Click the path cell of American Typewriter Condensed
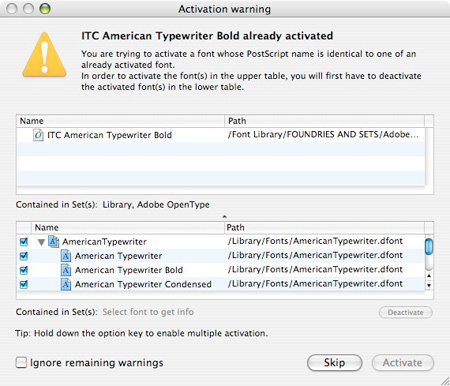Image resolution: width=450 pixels, height=386 pixels. (x=315, y=284)
